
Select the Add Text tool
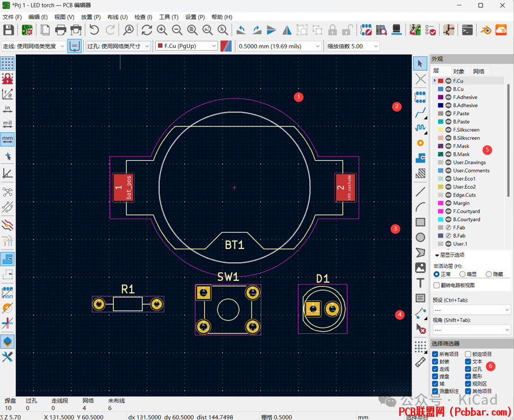point(420,283)
